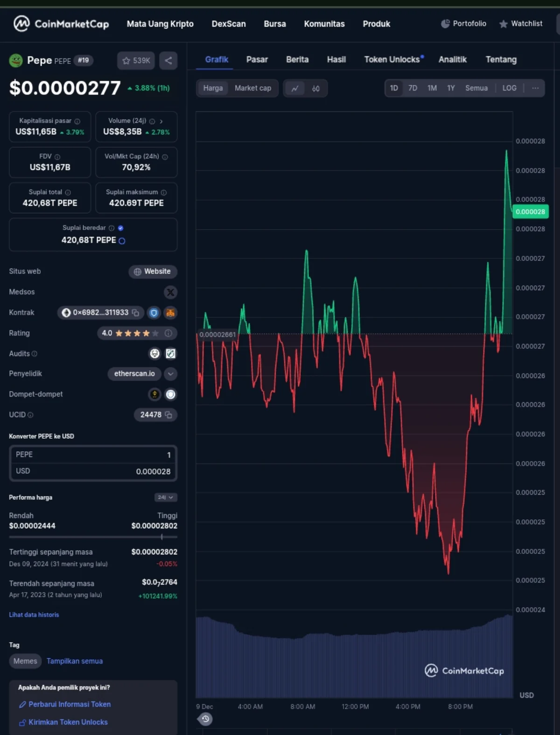Open the Produk menu
Image resolution: width=560 pixels, height=735 pixels.
[377, 24]
